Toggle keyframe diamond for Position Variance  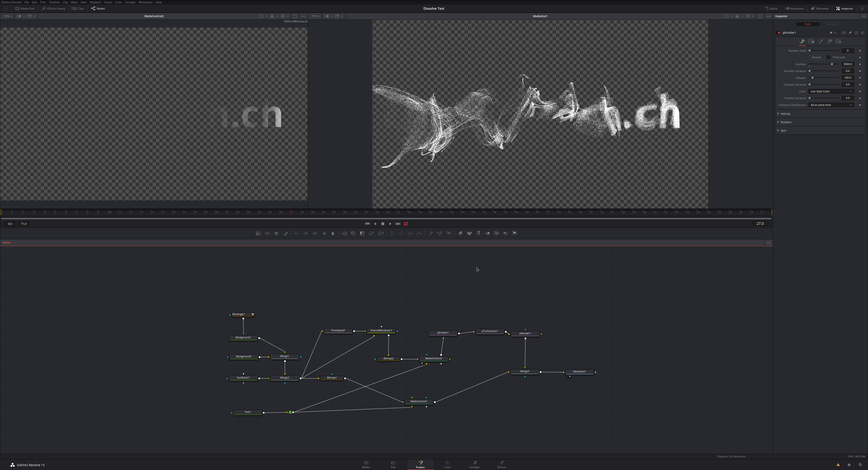tap(860, 98)
